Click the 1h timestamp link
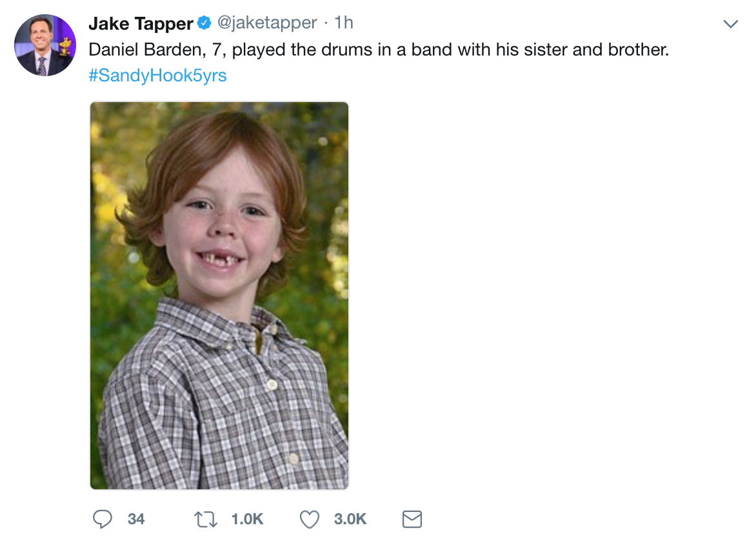Screen dimensions: 756x541 point(344,23)
